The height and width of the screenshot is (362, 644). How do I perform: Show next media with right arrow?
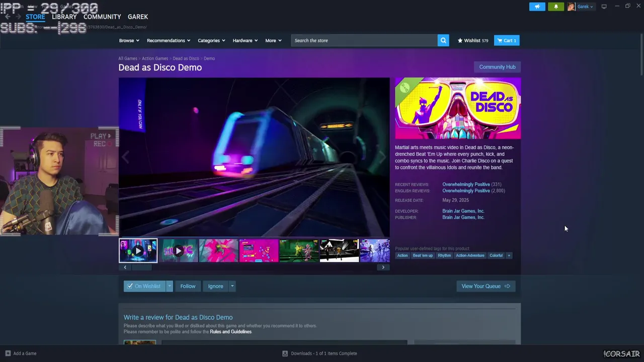point(383,267)
